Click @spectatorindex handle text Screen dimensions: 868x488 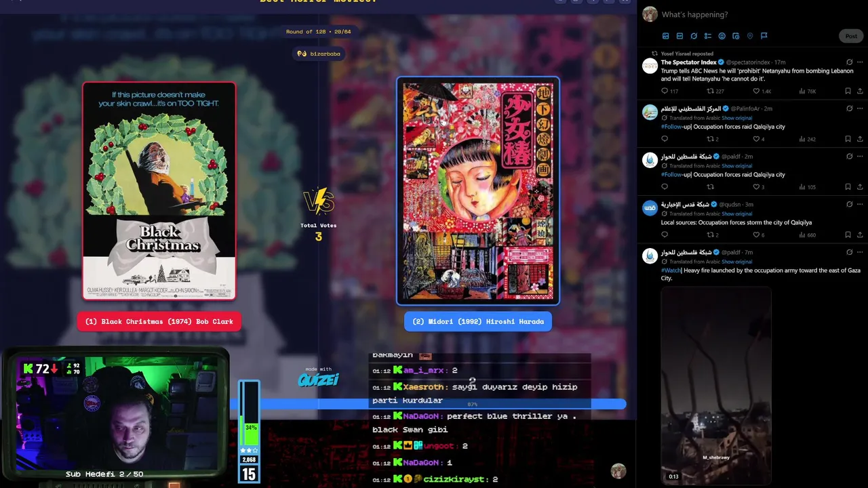pyautogui.click(x=749, y=62)
